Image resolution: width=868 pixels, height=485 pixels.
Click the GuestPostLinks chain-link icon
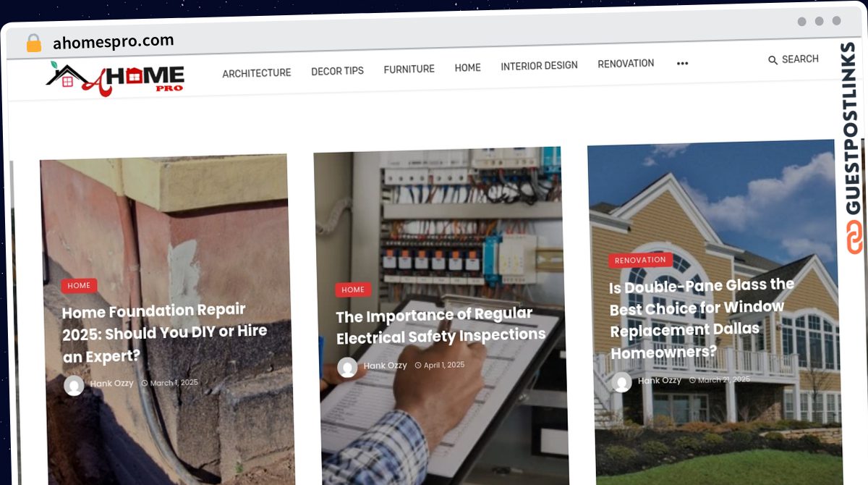pos(854,238)
